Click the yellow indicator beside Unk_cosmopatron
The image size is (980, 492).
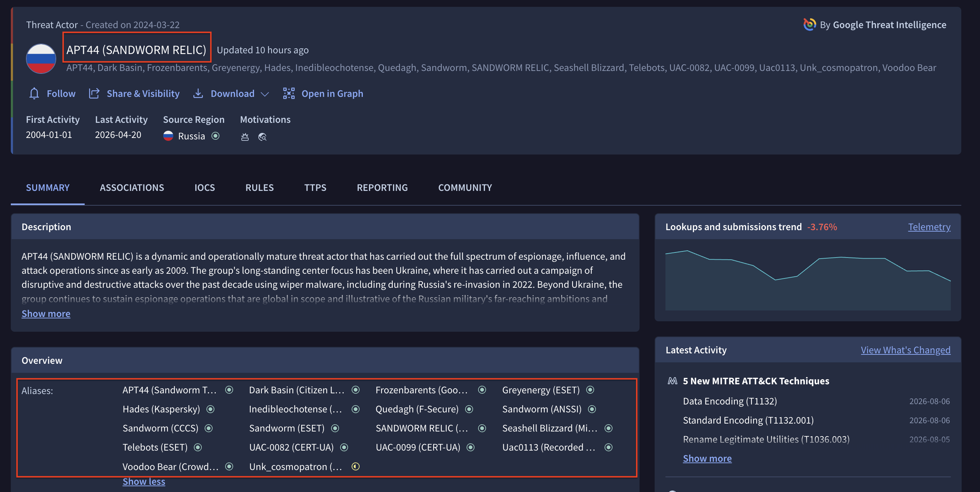point(356,466)
